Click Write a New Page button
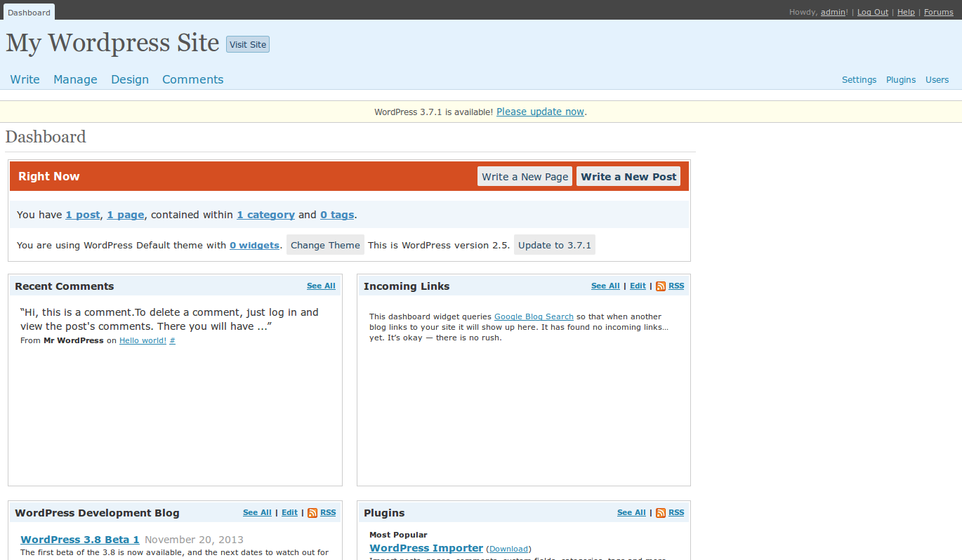The height and width of the screenshot is (560, 962). point(525,176)
